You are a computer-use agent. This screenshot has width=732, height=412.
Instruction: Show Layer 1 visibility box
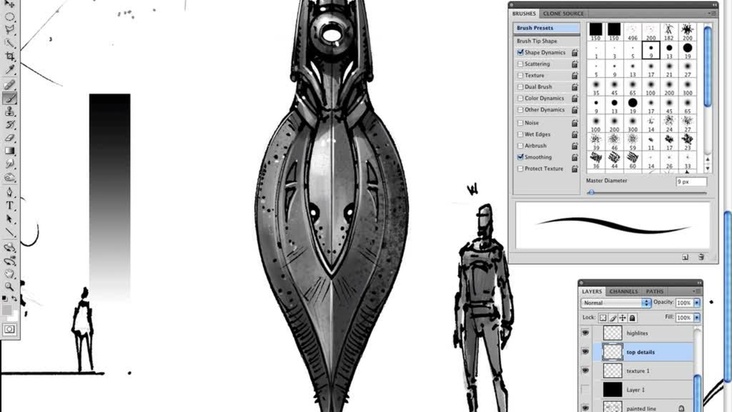[585, 389]
